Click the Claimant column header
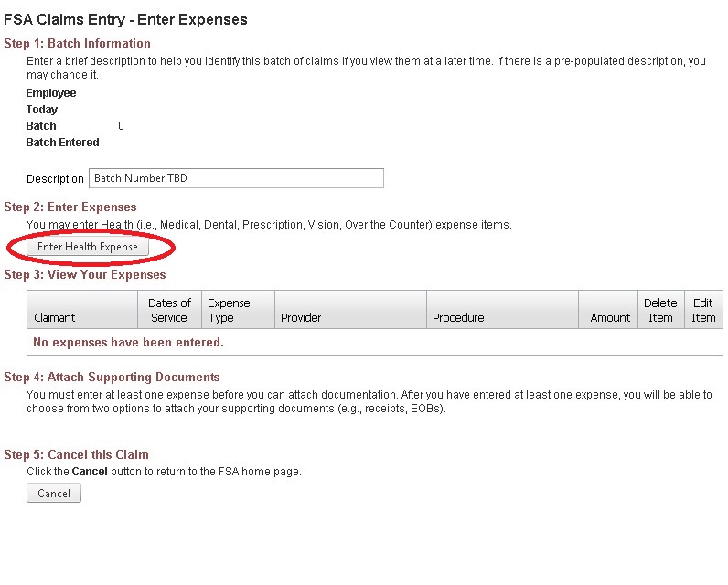 [55, 317]
